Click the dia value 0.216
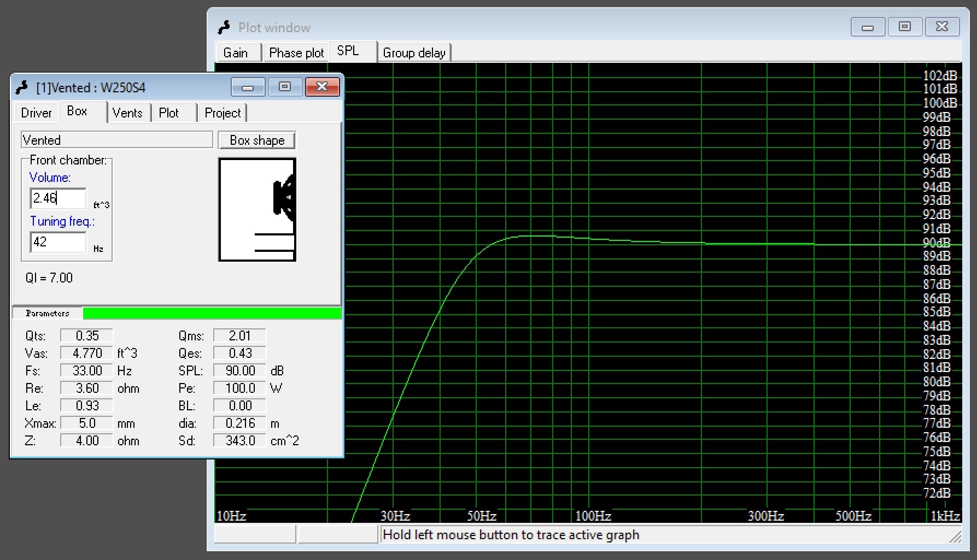 (240, 423)
